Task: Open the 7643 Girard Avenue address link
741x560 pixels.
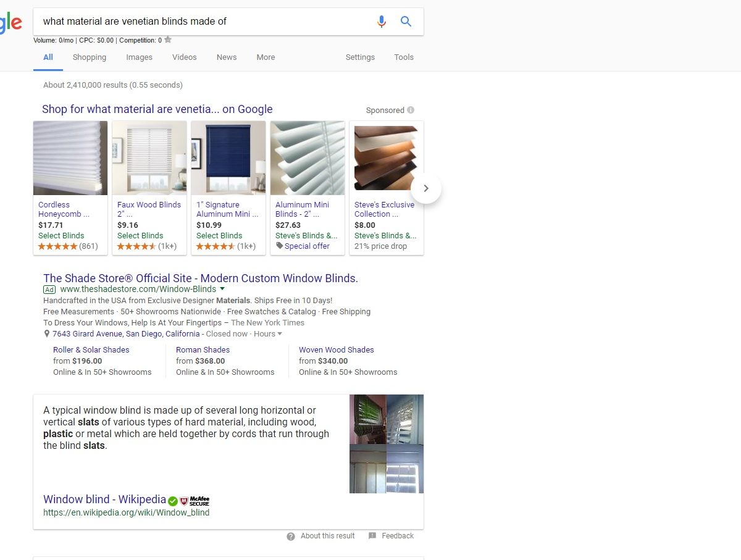Action: (126, 334)
